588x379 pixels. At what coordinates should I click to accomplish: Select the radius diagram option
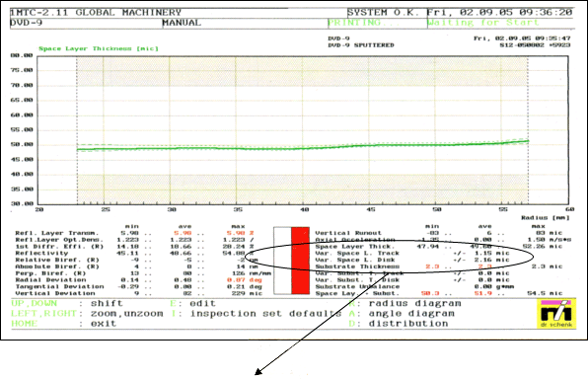point(414,303)
